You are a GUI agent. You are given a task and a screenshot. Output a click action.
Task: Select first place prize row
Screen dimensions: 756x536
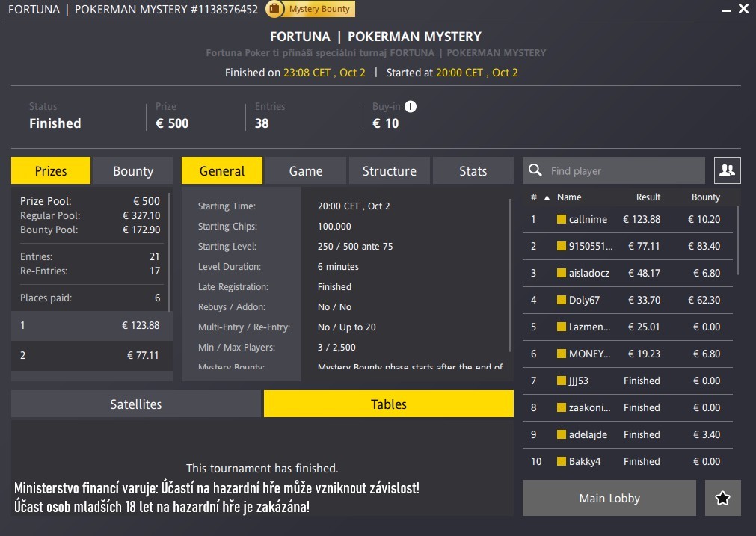click(x=91, y=325)
